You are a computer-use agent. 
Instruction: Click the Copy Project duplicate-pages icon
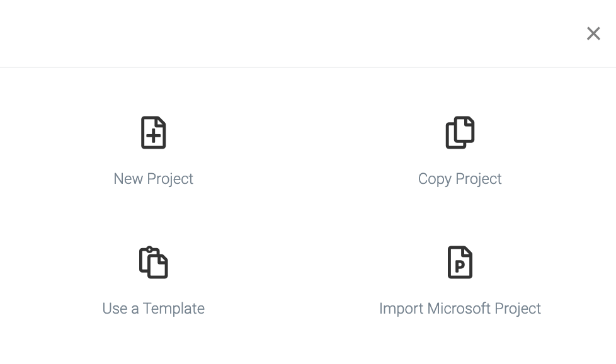tap(460, 132)
